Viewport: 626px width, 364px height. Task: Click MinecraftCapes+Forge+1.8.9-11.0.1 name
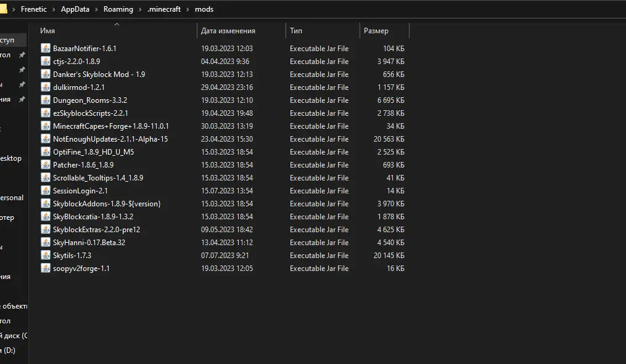click(111, 126)
